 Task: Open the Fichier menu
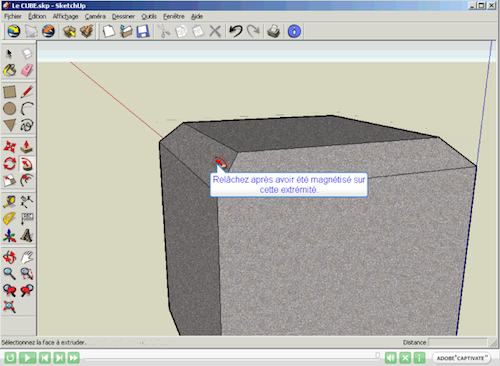coord(13,16)
